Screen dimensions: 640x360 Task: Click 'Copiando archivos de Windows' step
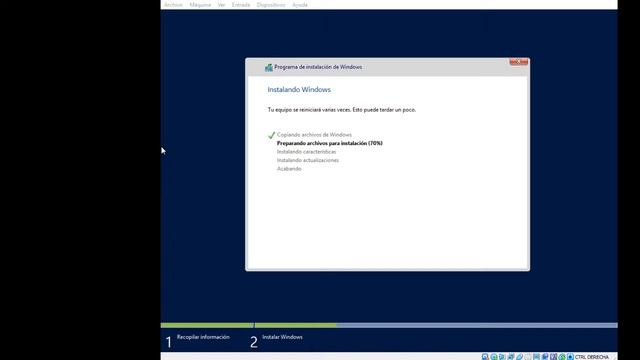[314, 135]
